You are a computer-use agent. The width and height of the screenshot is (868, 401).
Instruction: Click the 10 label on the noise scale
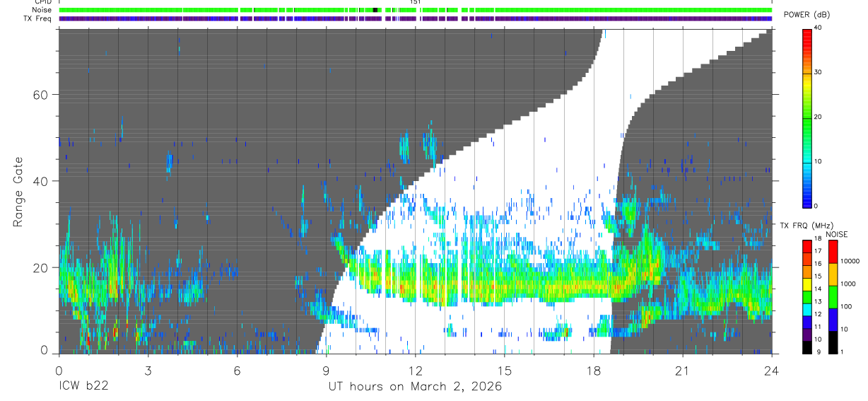(x=844, y=329)
